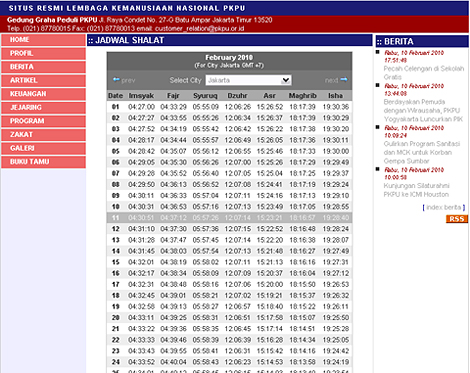The width and height of the screenshot is (470, 373).
Task: Read news Pecah Celengan di Sekolah Gratis
Action: click(x=423, y=73)
